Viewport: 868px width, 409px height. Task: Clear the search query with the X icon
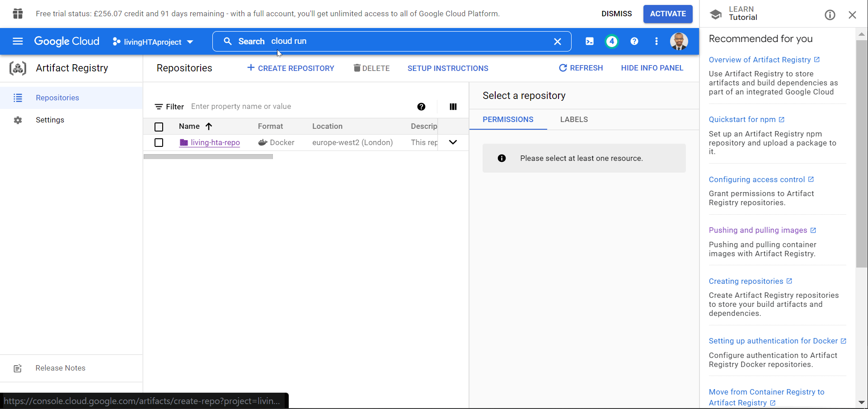pyautogui.click(x=558, y=41)
